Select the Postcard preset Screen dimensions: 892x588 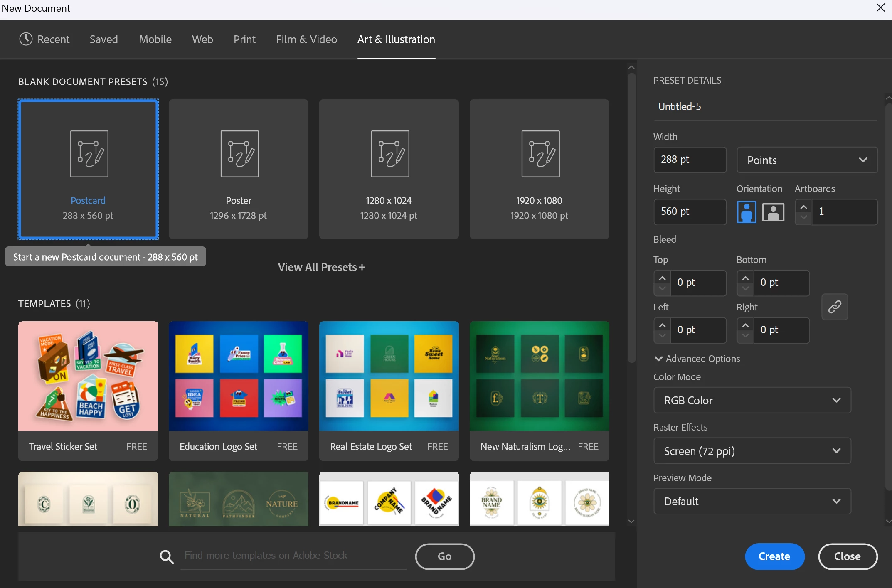[x=88, y=169]
